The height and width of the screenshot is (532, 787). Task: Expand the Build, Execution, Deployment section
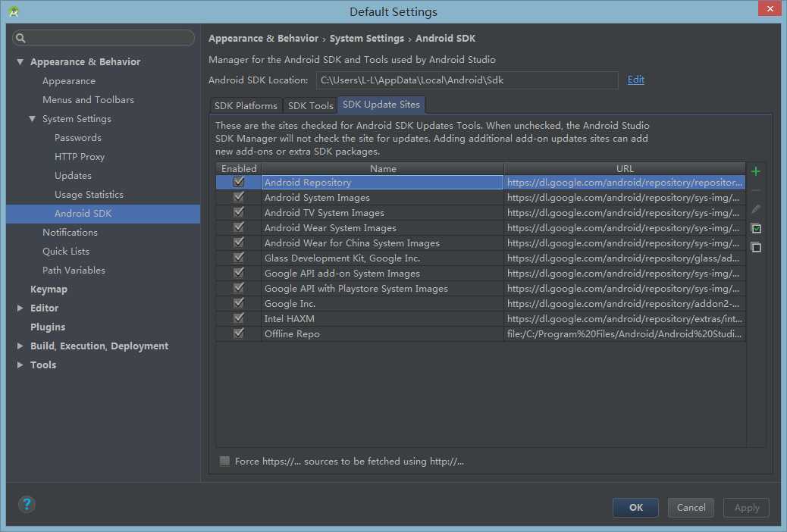tap(20, 346)
